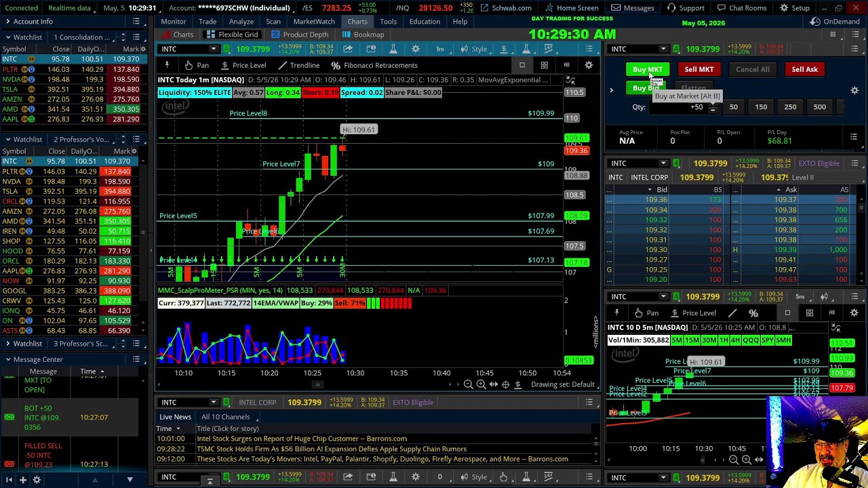Toggle single-view button in the 5m chart toolbar

coord(787,312)
